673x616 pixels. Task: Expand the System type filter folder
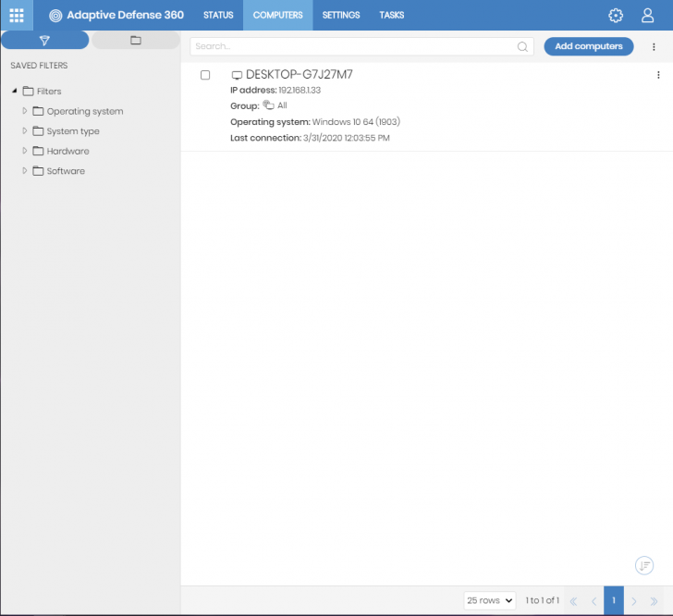point(24,130)
